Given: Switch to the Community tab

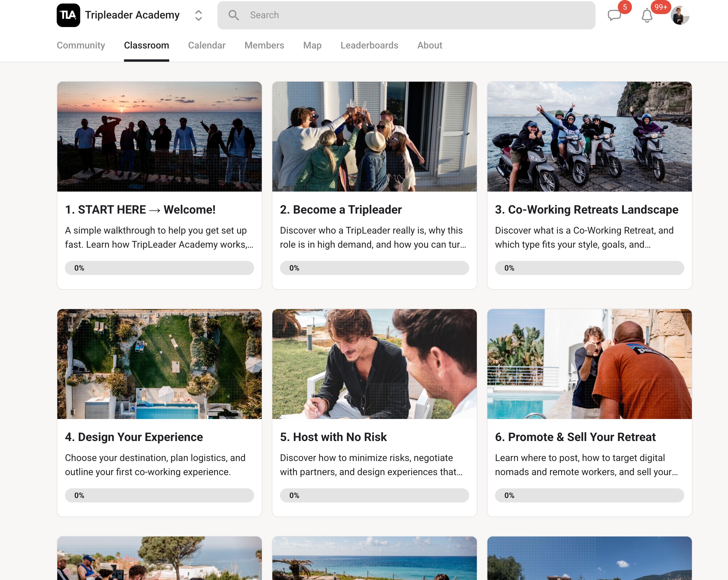Looking at the screenshot, I should pos(81,45).
